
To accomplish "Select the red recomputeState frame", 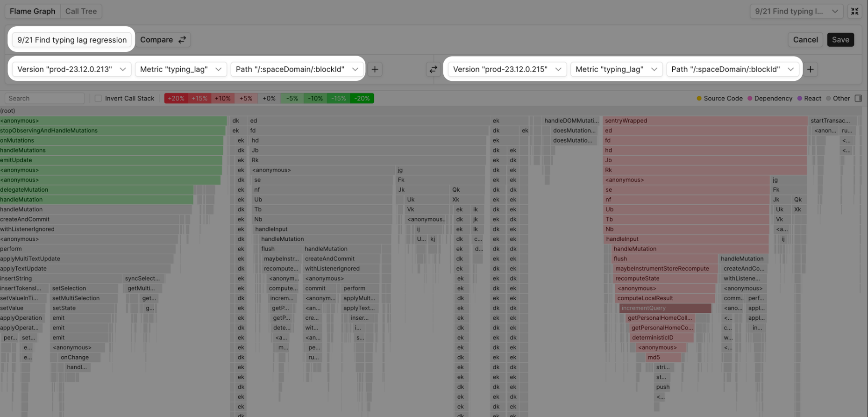I will pos(665,278).
